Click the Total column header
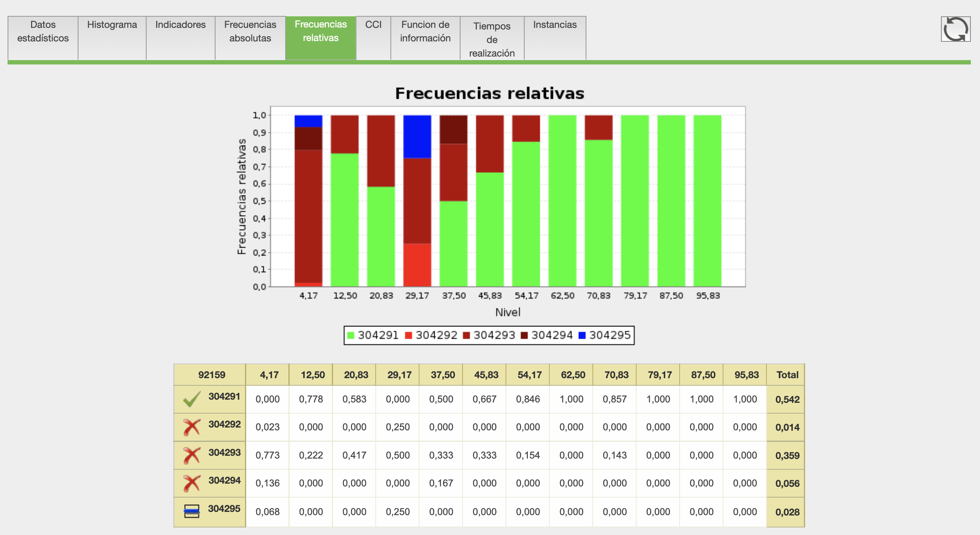Screen dimensions: 980x535 coord(787,375)
